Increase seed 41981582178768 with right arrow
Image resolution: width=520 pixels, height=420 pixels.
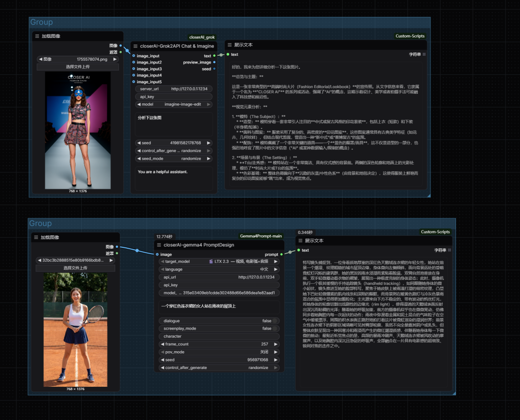208,143
